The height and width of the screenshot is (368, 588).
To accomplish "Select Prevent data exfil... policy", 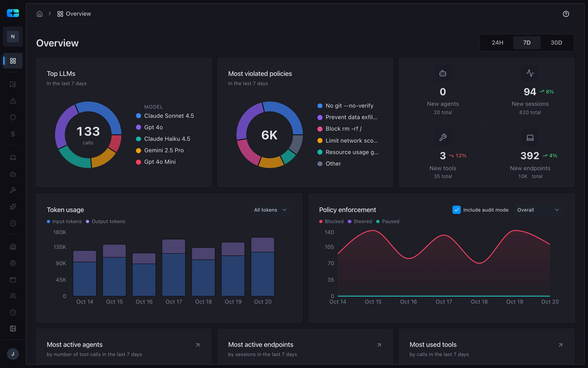I will [348, 117].
